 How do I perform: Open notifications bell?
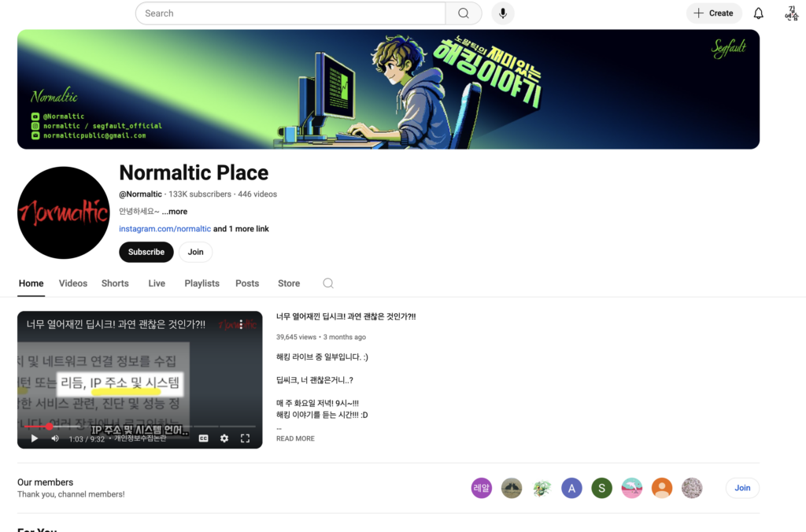click(x=758, y=13)
